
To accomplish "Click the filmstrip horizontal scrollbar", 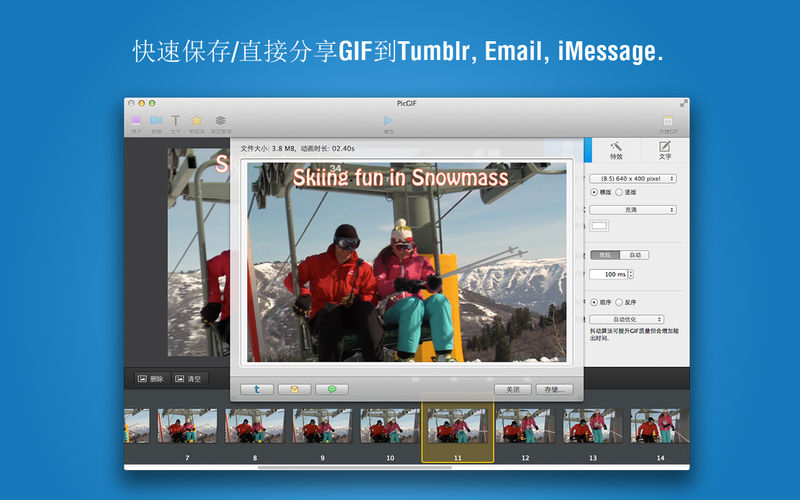I will tap(355, 467).
